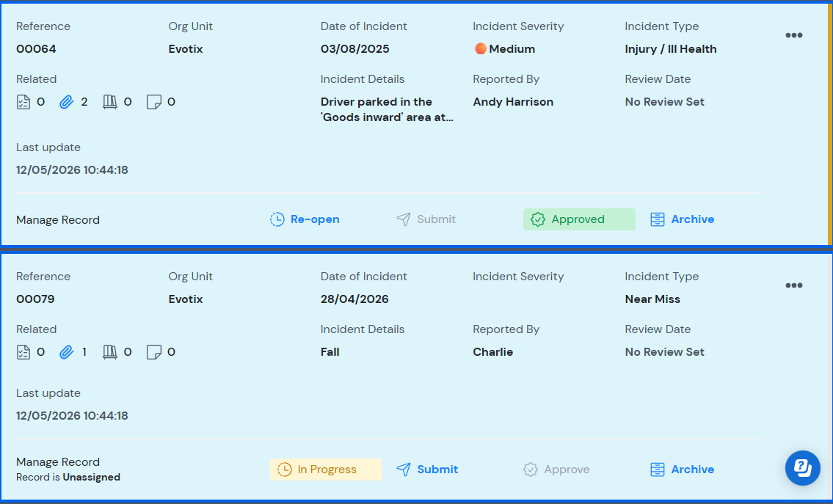The image size is (833, 504).
Task: Click the notes icon in record 00064
Action: tap(154, 102)
